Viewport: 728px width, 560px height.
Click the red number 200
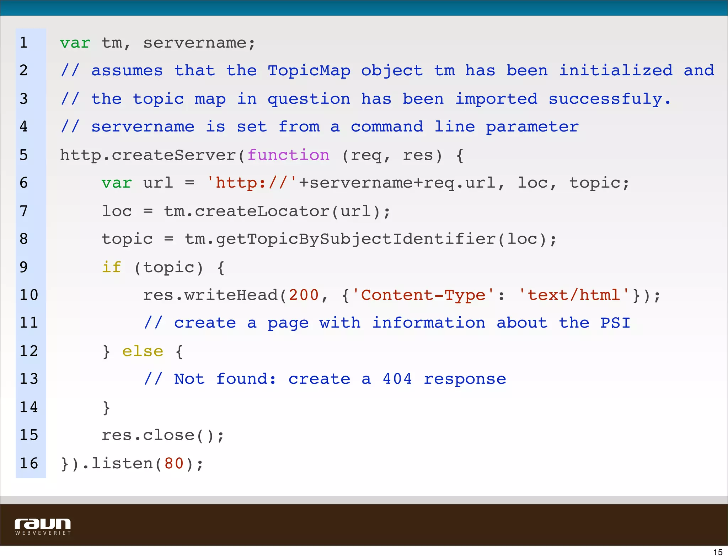(x=304, y=295)
